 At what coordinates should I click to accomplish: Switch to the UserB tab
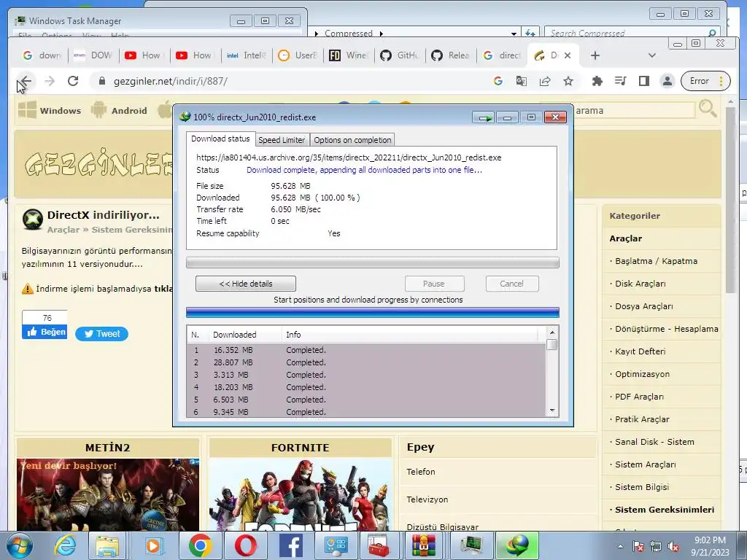point(298,55)
